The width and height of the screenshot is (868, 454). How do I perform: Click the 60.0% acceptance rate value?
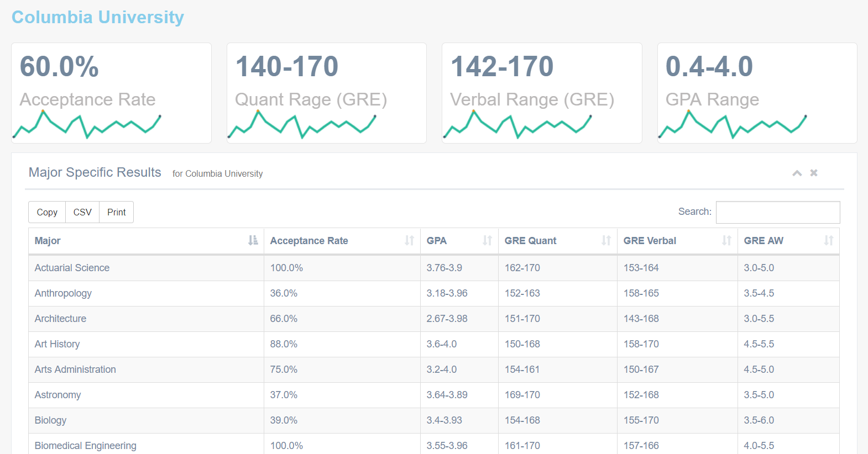point(59,67)
